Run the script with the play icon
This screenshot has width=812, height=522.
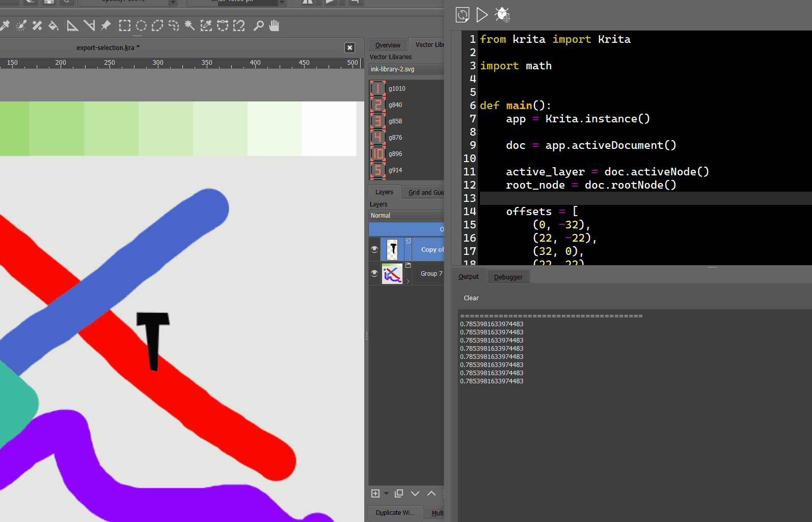(481, 15)
